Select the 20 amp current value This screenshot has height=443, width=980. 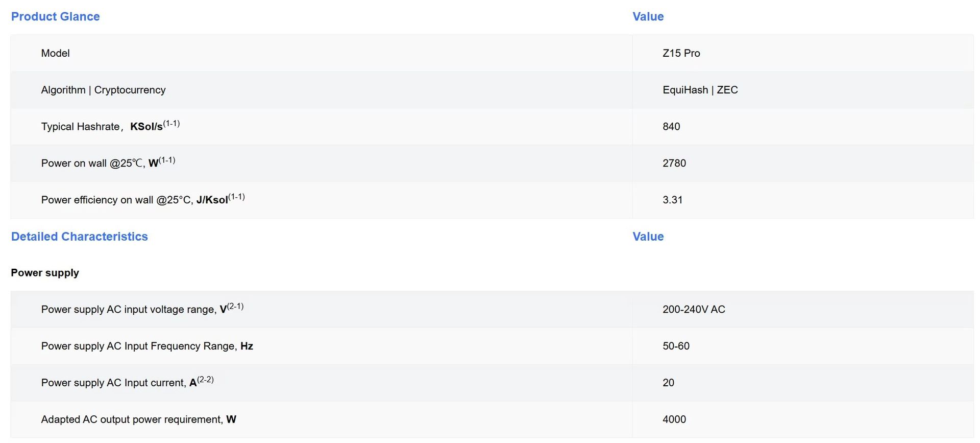coord(668,383)
